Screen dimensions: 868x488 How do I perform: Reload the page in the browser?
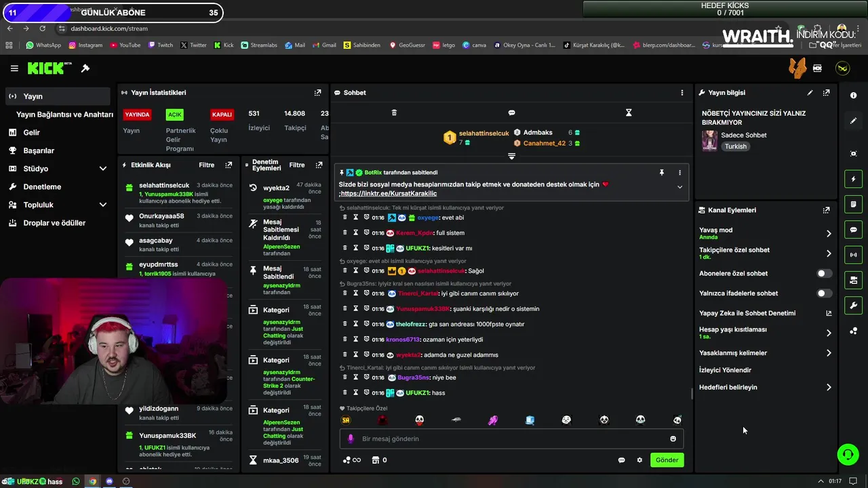[42, 28]
